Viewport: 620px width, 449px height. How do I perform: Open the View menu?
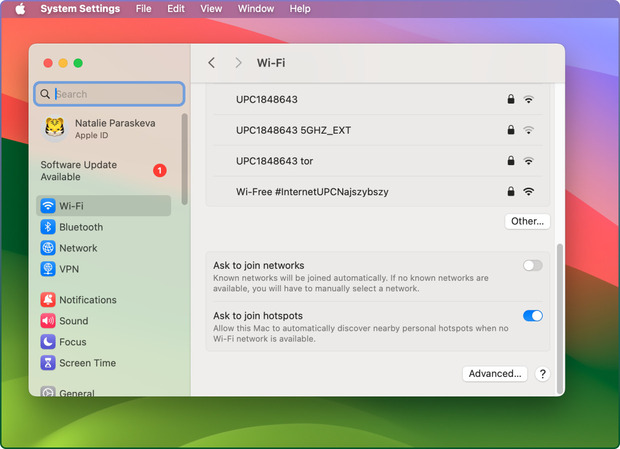[x=211, y=9]
